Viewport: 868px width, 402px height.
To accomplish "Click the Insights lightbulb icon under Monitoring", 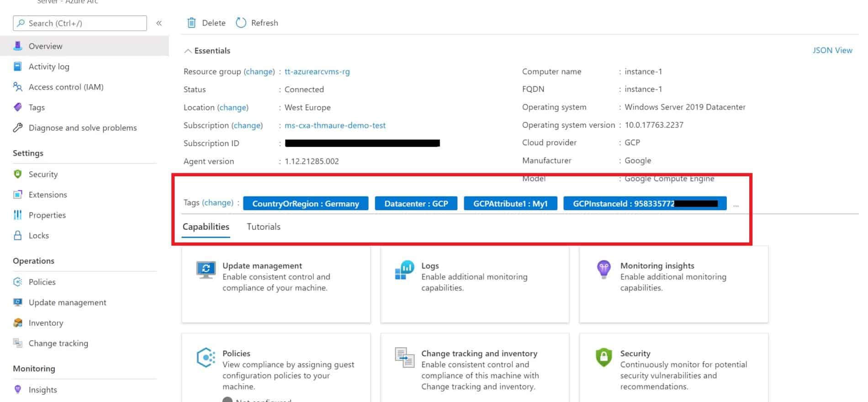I will coord(18,390).
